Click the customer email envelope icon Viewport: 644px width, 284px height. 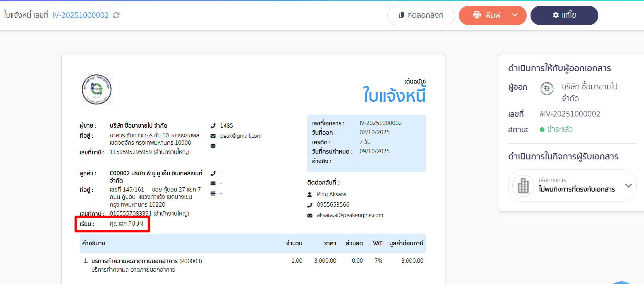(x=213, y=183)
